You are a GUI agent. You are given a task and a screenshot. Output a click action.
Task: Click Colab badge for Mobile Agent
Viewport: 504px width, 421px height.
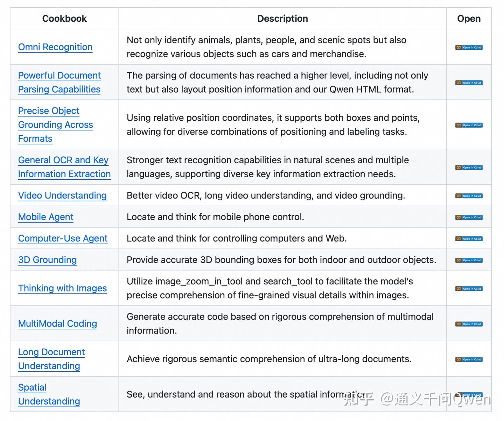pos(469,217)
